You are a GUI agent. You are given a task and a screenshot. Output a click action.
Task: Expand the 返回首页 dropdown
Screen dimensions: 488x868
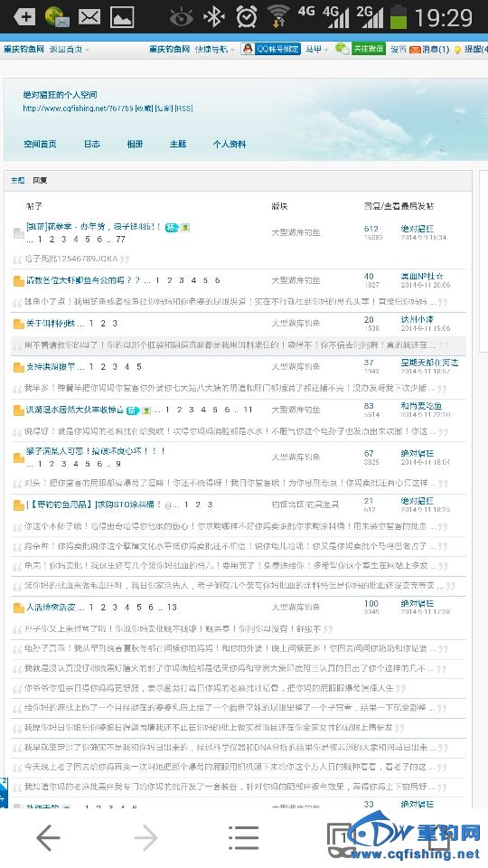point(70,49)
